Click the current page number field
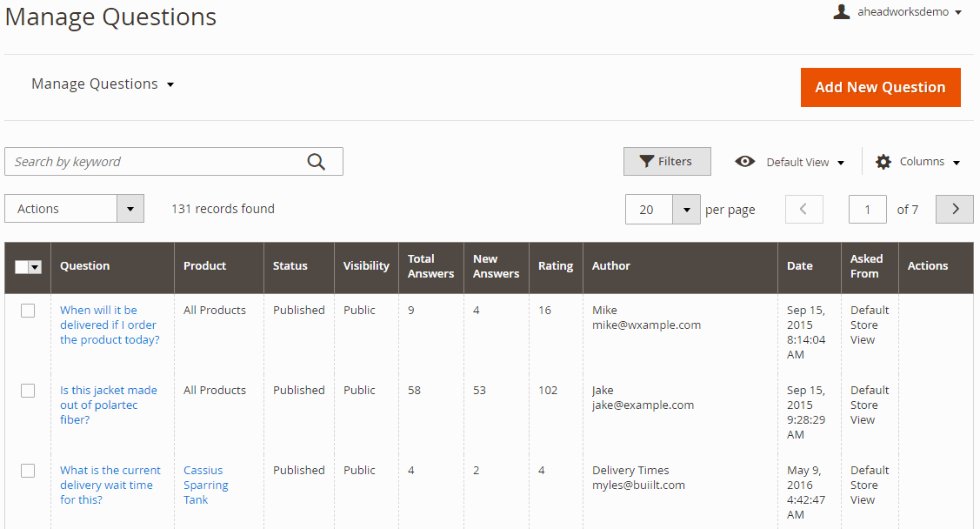Viewport: 980px width, 529px height. coord(867,209)
